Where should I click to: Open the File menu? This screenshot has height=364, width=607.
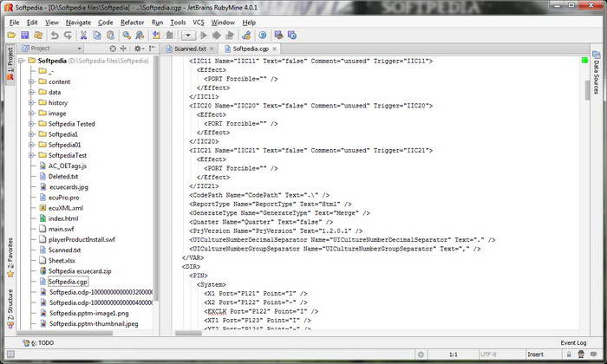point(15,23)
